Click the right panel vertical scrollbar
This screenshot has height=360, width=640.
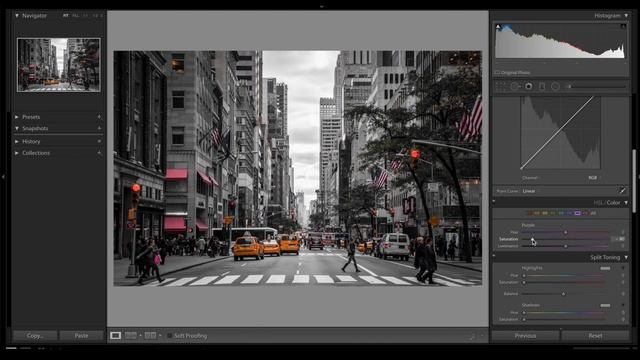pos(634,181)
